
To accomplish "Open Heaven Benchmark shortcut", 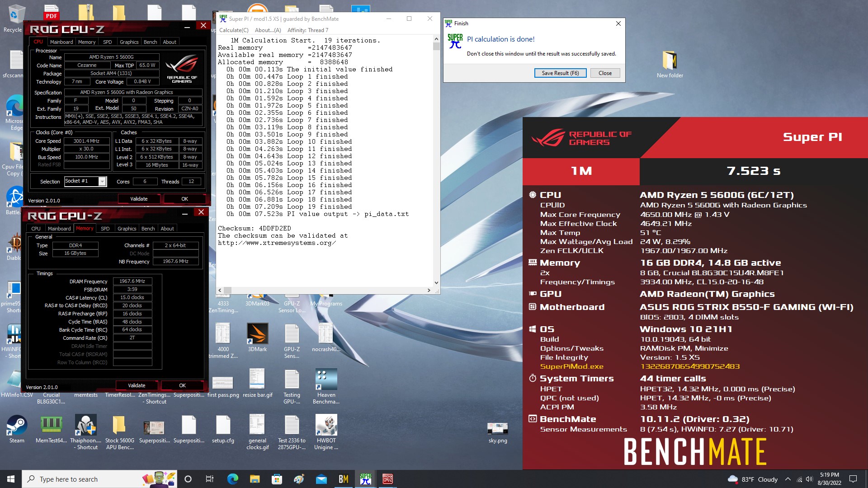I will 326,386.
